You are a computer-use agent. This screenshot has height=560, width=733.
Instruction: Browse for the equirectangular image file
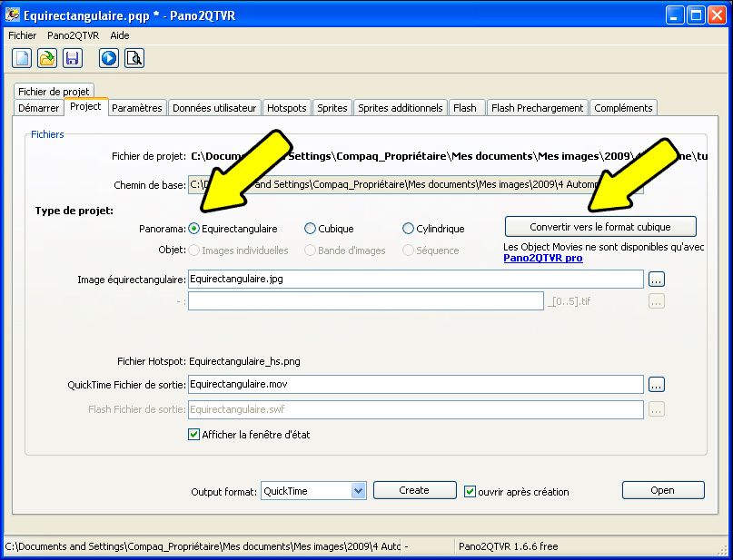pyautogui.click(x=657, y=280)
